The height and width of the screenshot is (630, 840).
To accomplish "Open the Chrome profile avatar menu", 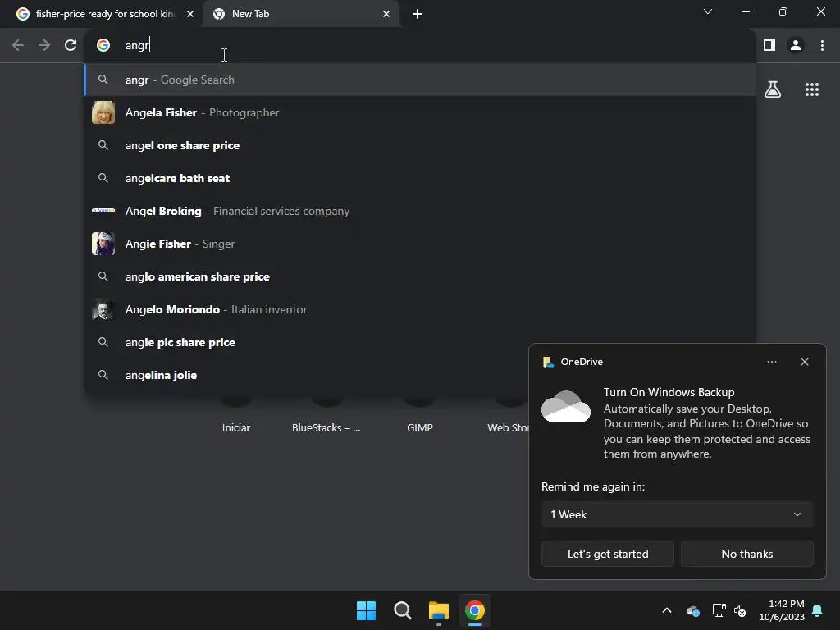I will tap(796, 46).
